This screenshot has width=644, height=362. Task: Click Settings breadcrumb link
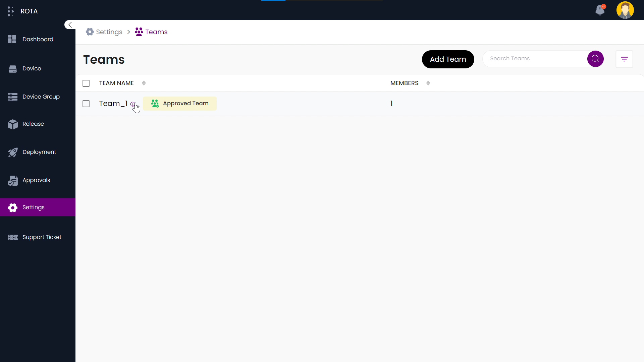click(110, 32)
